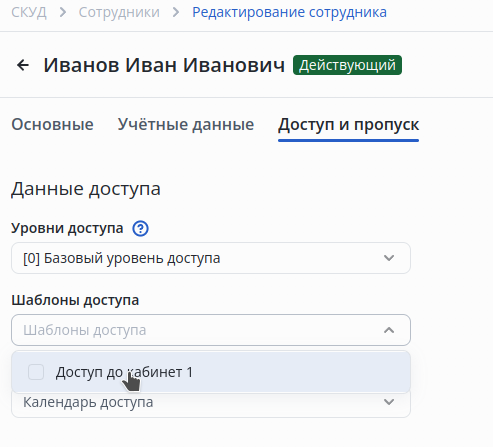Screen dimensions: 493x447
Task: Click the Данные доступа section heading
Action: coord(86,189)
